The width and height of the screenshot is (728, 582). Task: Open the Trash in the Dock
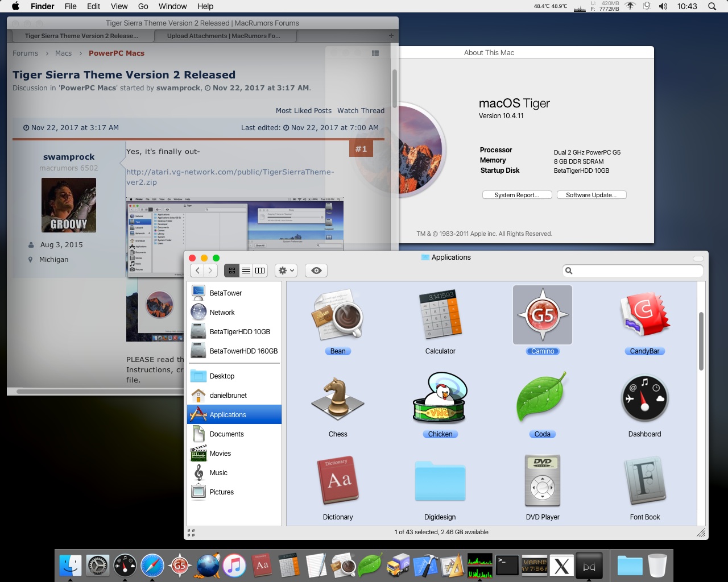[x=657, y=566]
